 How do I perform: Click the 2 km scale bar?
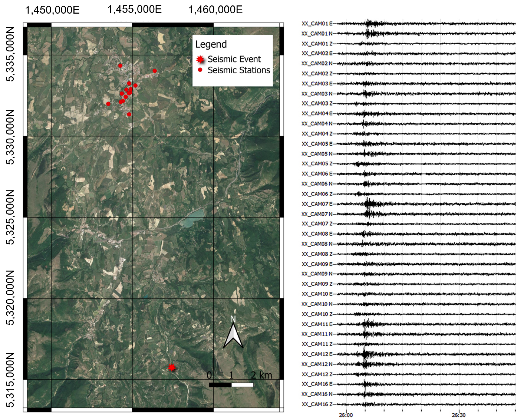pyautogui.click(x=231, y=385)
